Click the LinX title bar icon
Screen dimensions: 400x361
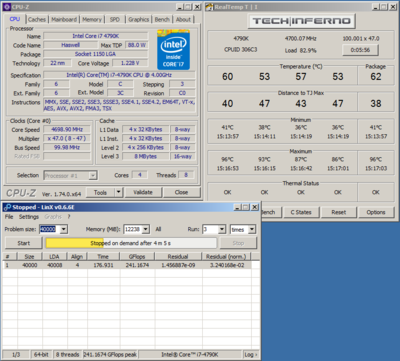pos(7,207)
